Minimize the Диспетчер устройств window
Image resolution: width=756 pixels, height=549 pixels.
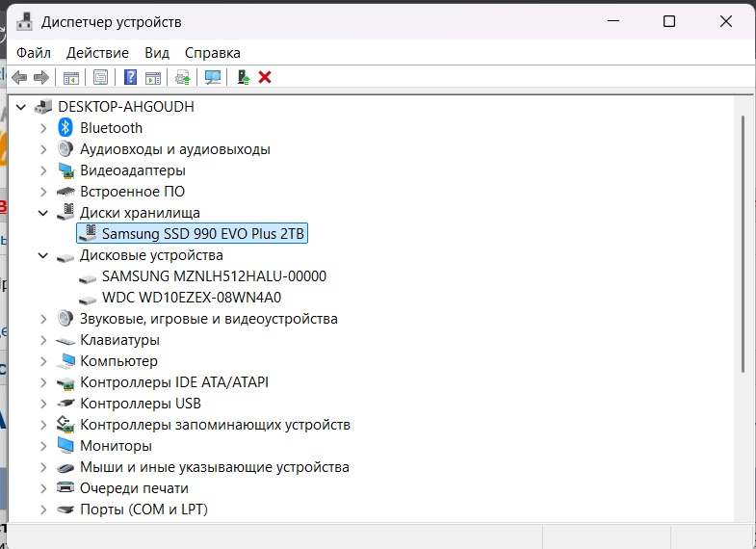pyautogui.click(x=613, y=21)
